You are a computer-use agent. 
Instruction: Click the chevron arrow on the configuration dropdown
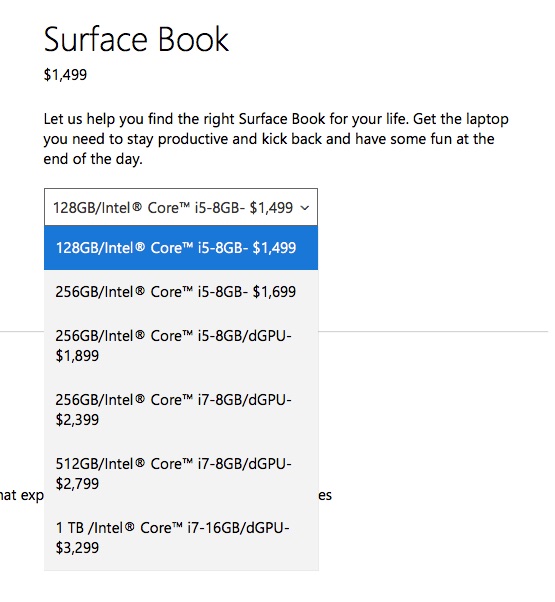click(x=305, y=208)
